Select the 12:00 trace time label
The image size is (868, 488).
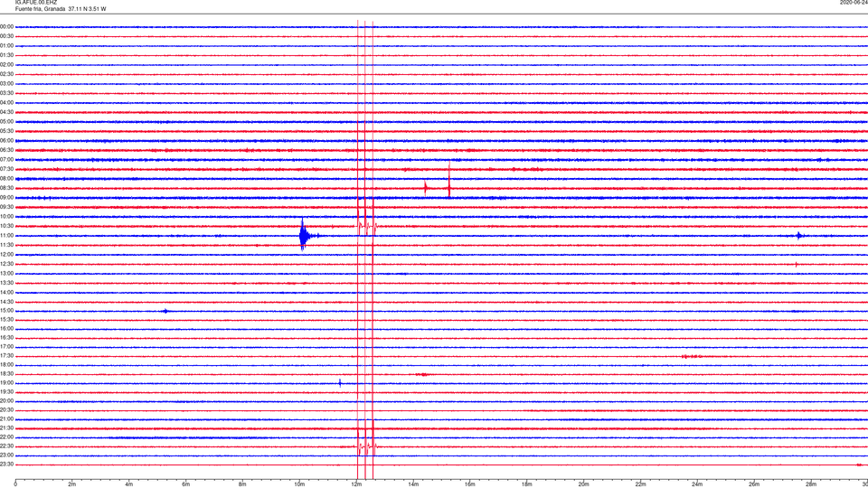6,255
